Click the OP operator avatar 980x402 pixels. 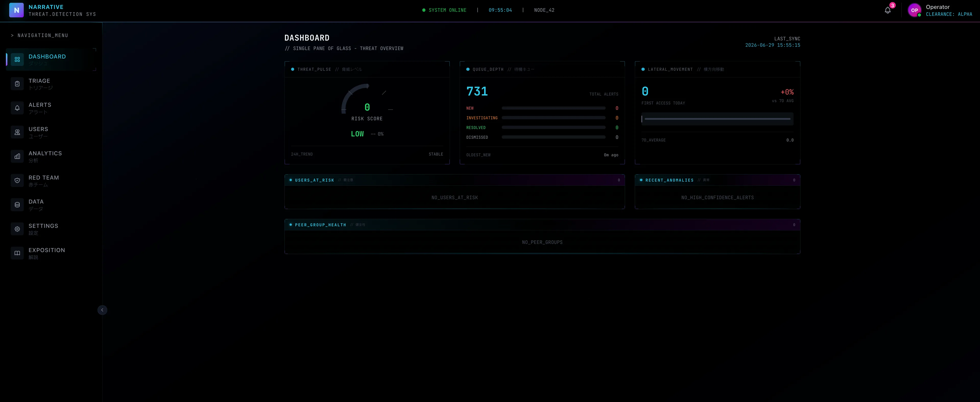coord(914,10)
